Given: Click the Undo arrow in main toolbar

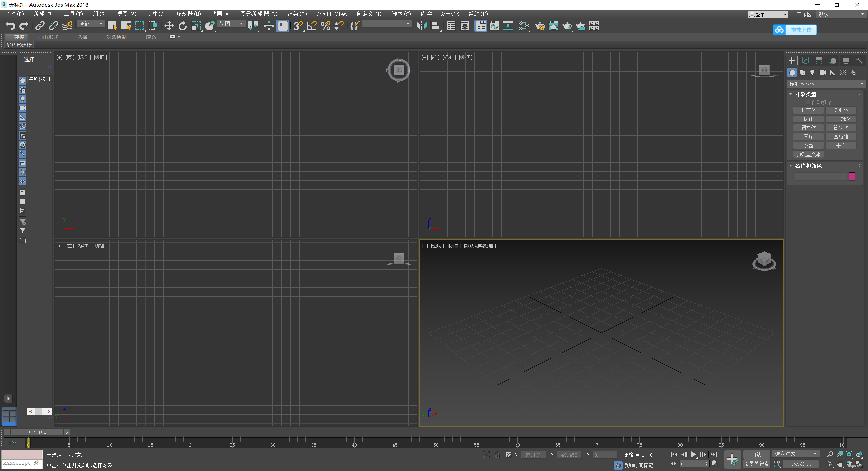Looking at the screenshot, I should (x=11, y=26).
